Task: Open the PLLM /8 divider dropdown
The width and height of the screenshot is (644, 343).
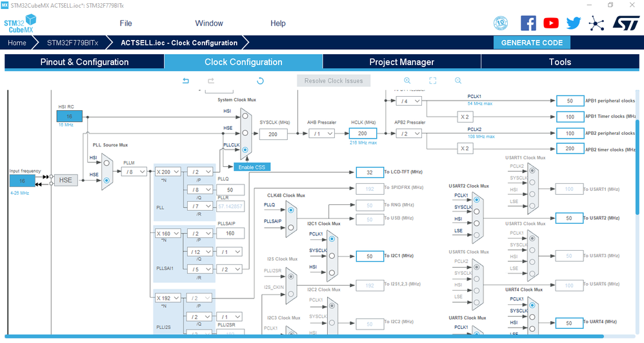Action: (134, 171)
